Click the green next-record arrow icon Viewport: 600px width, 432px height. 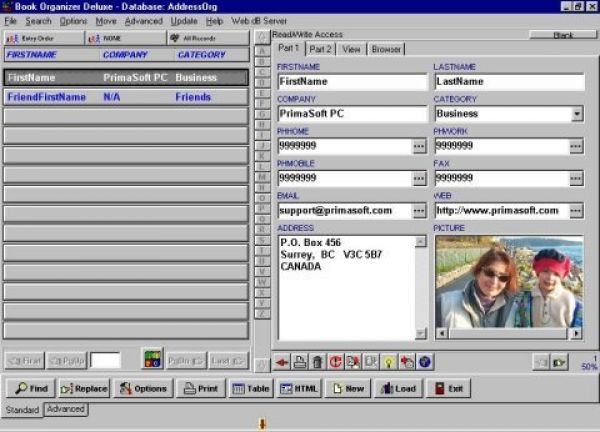pos(559,362)
